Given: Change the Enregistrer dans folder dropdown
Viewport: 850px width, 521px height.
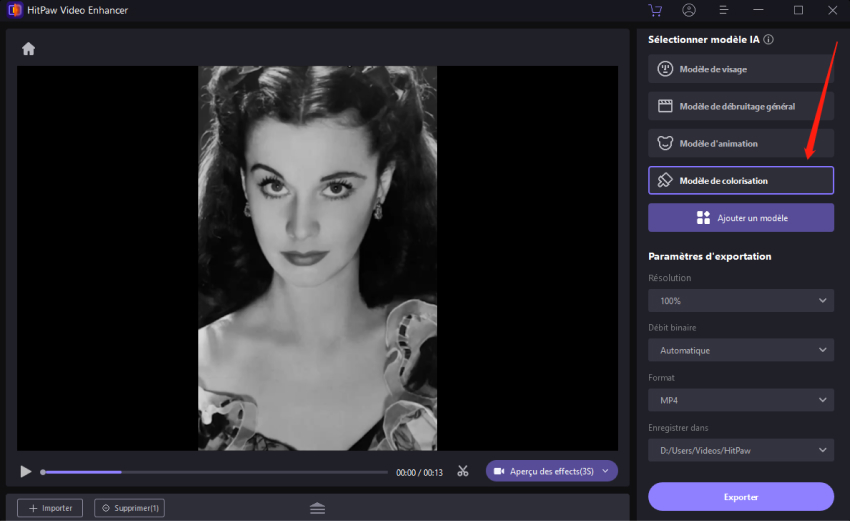Looking at the screenshot, I should [740, 450].
